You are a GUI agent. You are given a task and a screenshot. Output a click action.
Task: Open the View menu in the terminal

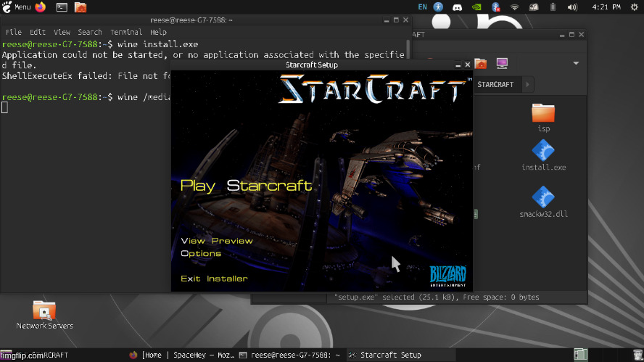tap(62, 32)
